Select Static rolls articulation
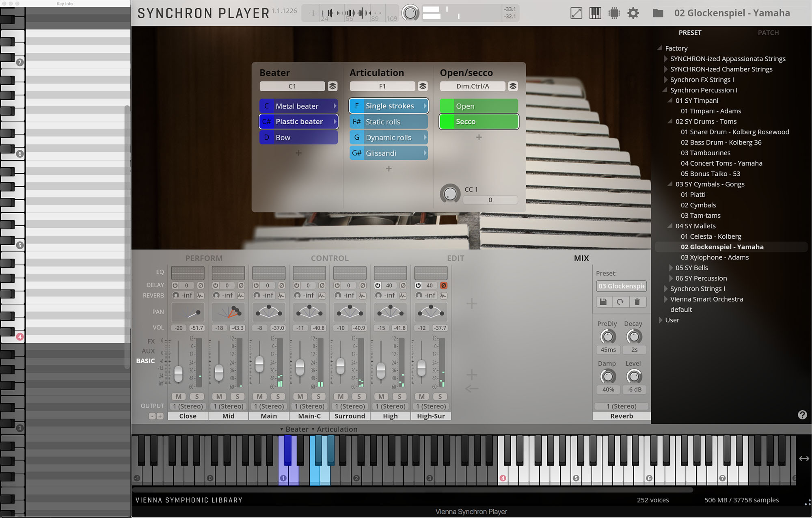The image size is (812, 518). point(389,122)
